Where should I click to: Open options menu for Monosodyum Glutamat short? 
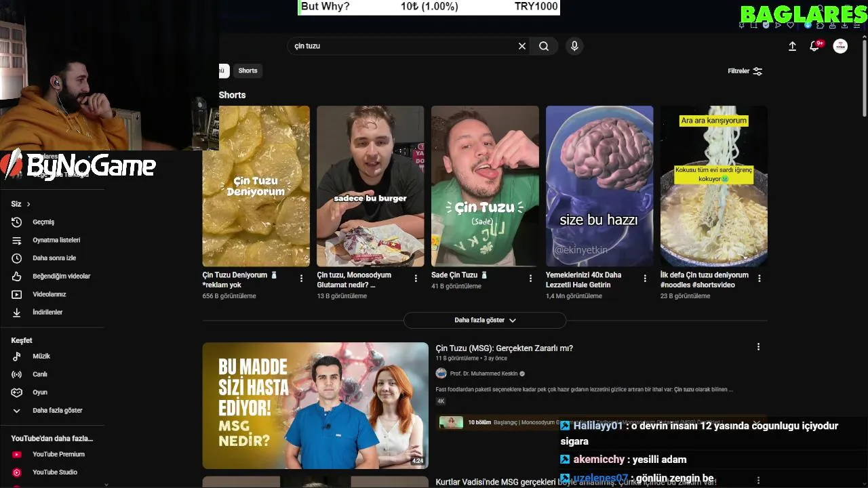[416, 279]
